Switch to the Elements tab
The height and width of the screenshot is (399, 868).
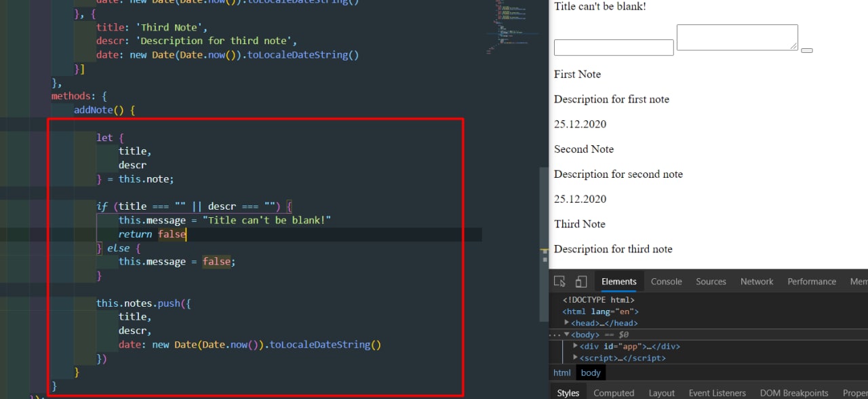pos(619,282)
